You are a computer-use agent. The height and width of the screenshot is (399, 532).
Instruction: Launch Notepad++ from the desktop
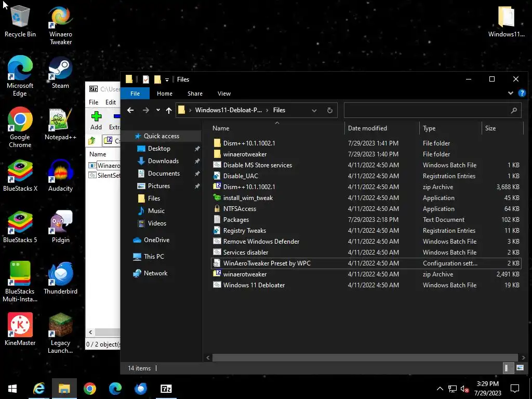[x=60, y=124]
